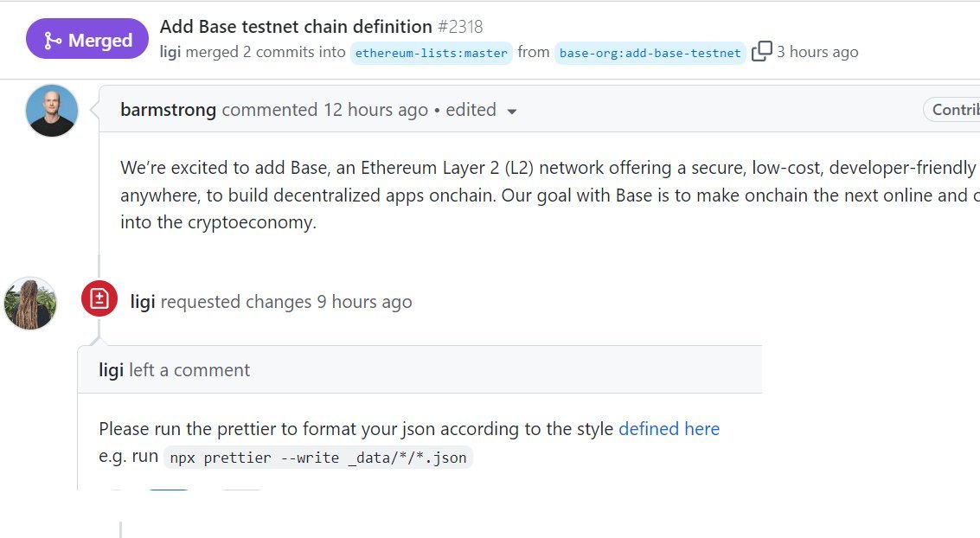Click the '12 hours ago' comment timestamp

click(x=375, y=110)
